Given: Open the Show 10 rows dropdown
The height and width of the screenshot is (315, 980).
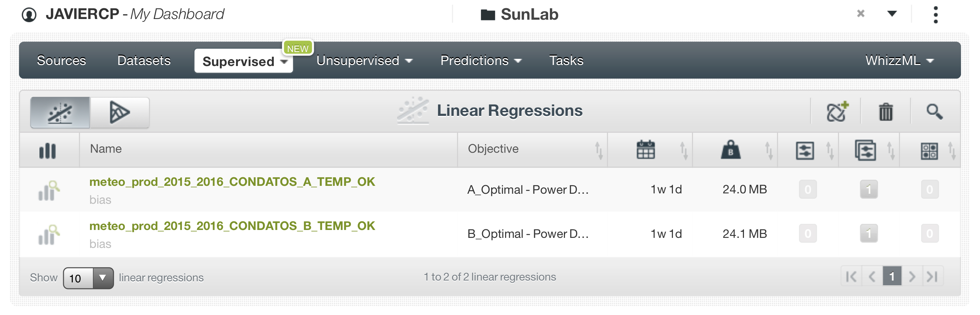Looking at the screenshot, I should (x=88, y=278).
